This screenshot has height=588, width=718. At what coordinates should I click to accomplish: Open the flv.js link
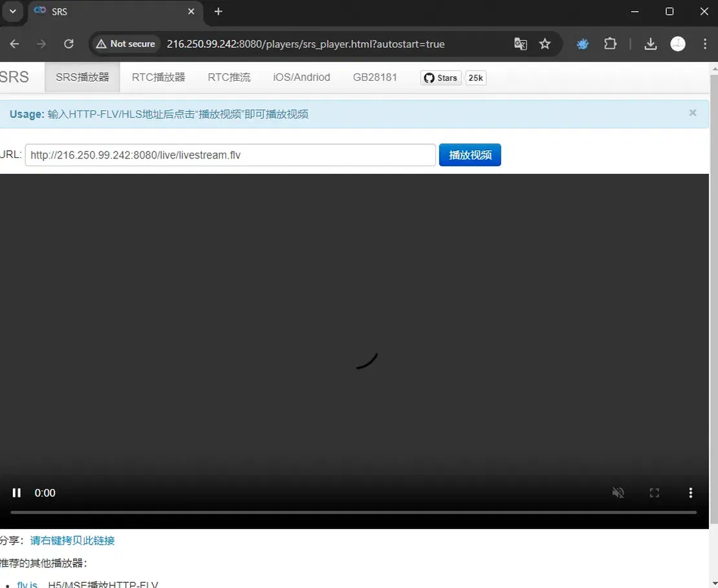27,583
